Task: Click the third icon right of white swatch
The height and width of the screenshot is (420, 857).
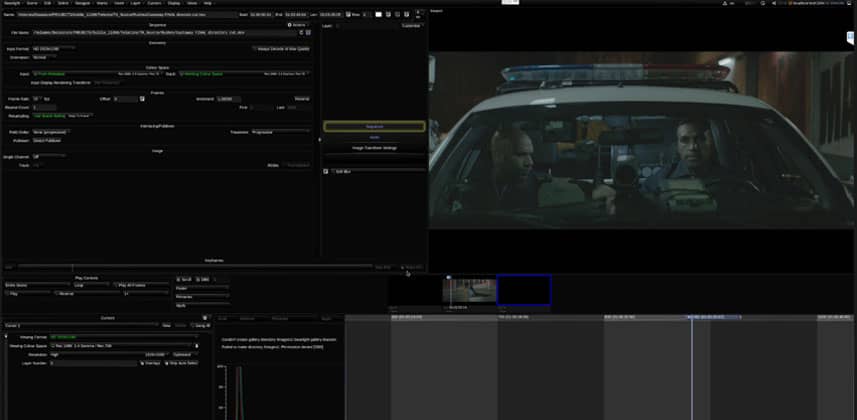Action: point(407,15)
